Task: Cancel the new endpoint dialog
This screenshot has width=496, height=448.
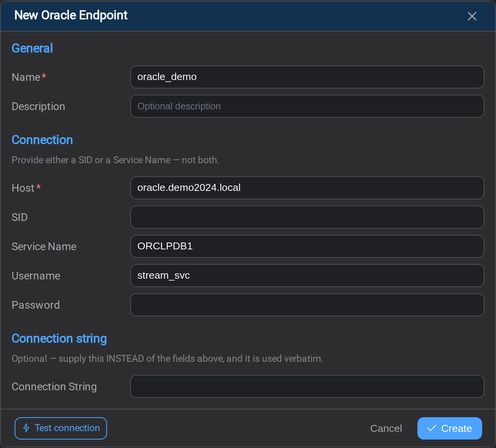Action: pyautogui.click(x=386, y=428)
